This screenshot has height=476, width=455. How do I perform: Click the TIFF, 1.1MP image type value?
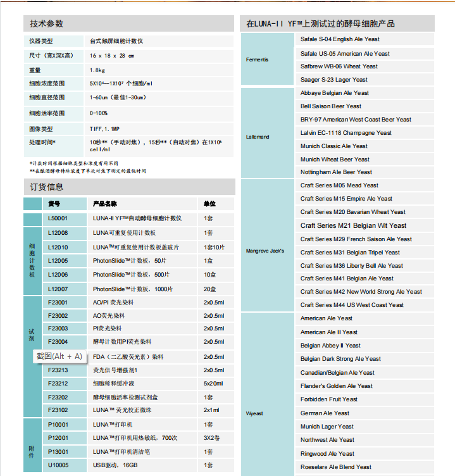coord(104,129)
